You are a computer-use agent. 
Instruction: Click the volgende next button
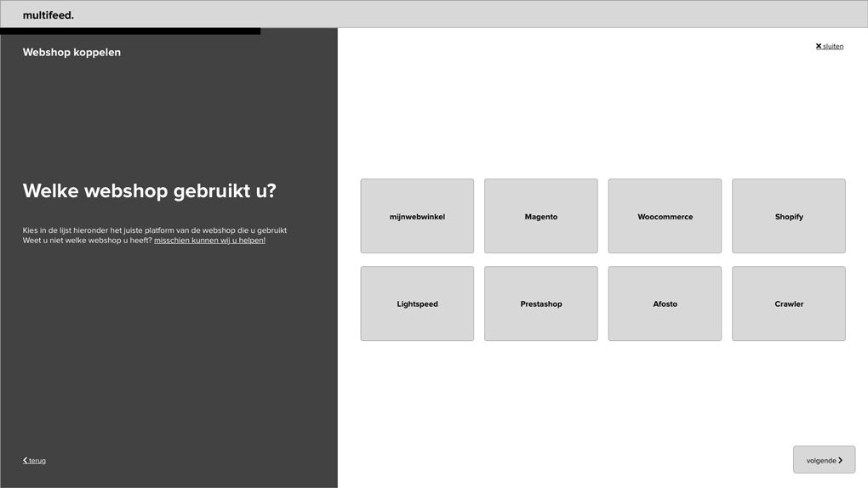point(824,460)
